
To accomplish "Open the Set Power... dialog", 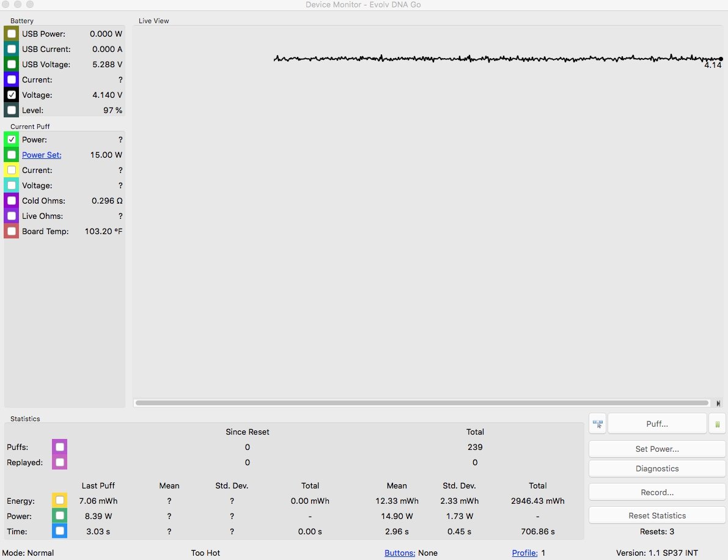I will coord(657,449).
